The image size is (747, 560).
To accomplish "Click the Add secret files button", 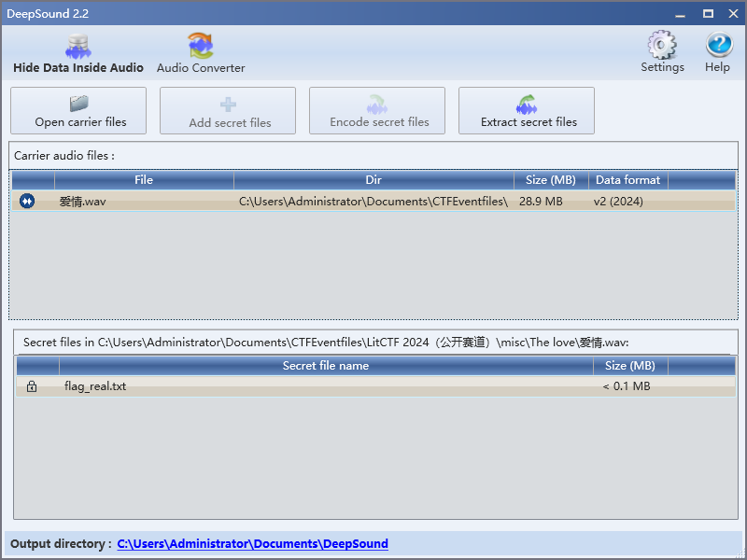I will (x=228, y=110).
